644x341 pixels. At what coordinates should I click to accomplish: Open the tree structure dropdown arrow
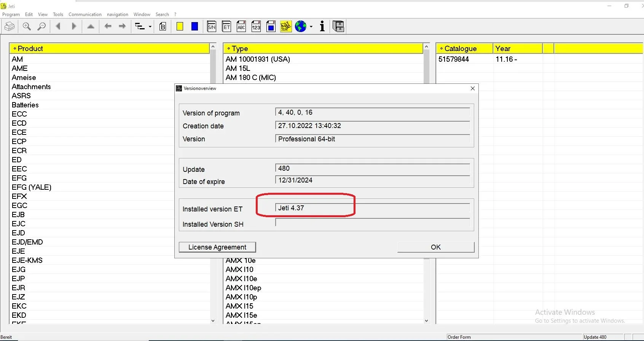(x=150, y=27)
